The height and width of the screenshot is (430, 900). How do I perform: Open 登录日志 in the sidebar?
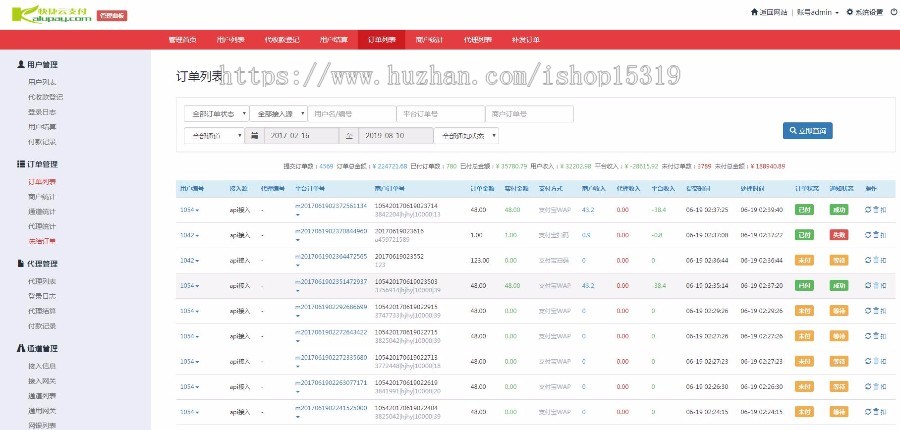[x=42, y=112]
